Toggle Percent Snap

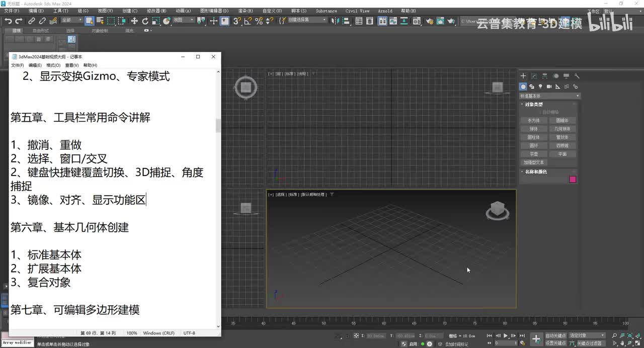point(259,21)
